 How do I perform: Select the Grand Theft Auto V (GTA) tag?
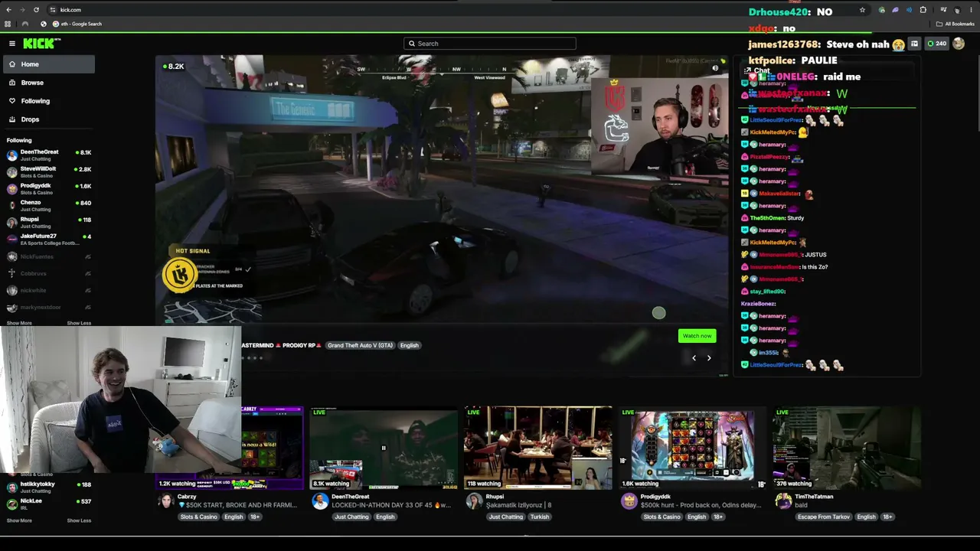360,345
